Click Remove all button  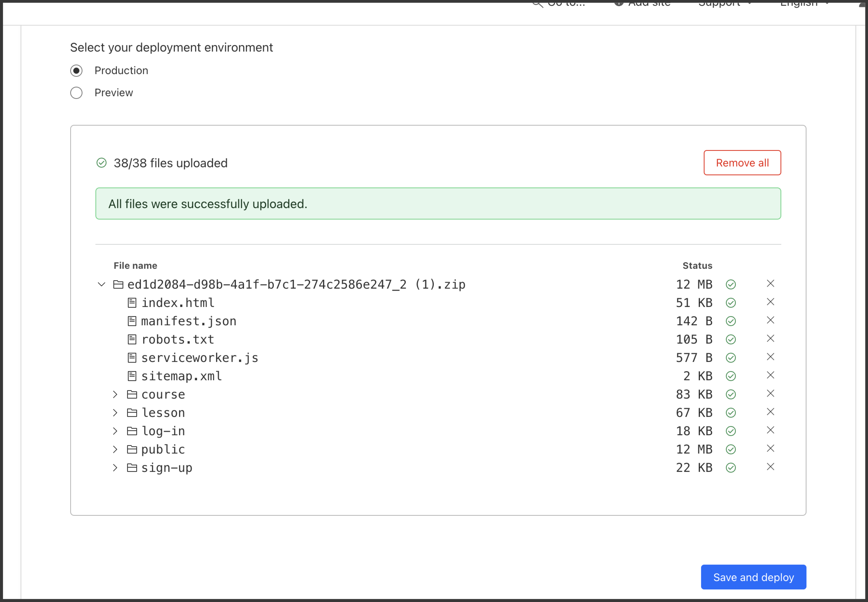pos(742,163)
